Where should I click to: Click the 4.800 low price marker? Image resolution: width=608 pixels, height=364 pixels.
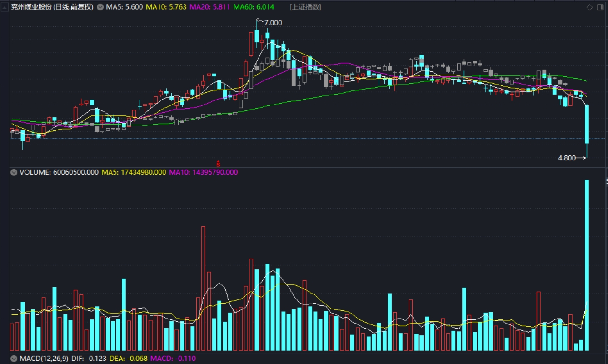(567, 158)
